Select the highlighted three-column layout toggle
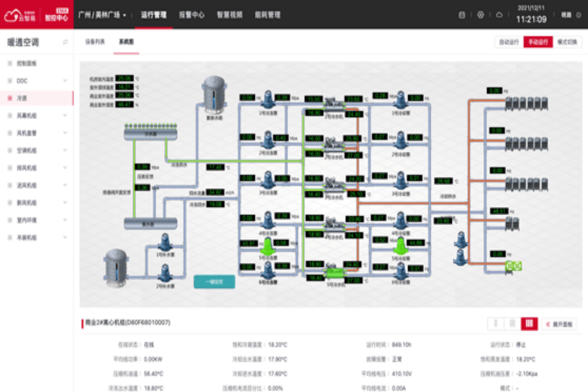 tap(529, 323)
